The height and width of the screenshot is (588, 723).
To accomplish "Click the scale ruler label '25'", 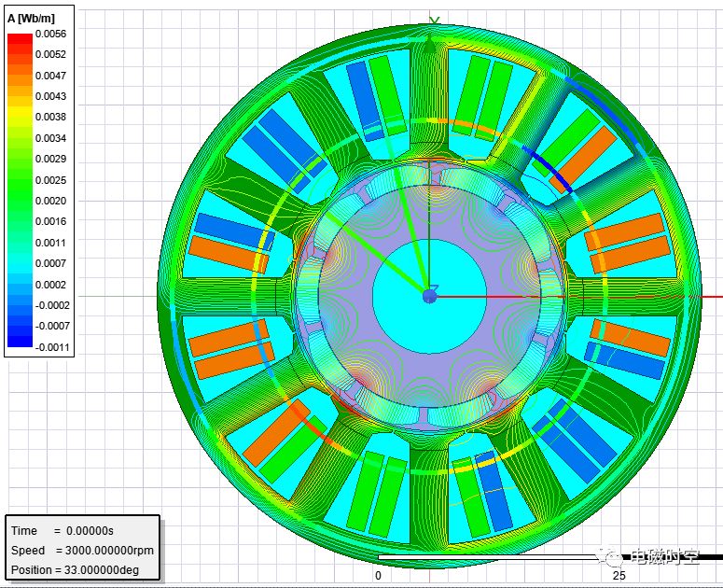I will click(619, 576).
